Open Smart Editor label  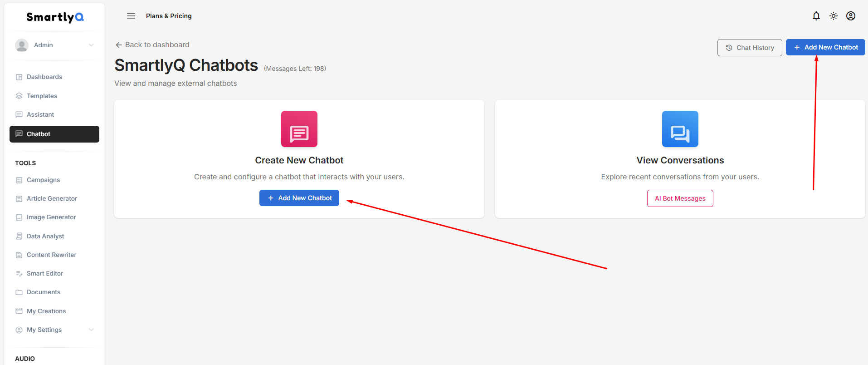coord(45,273)
